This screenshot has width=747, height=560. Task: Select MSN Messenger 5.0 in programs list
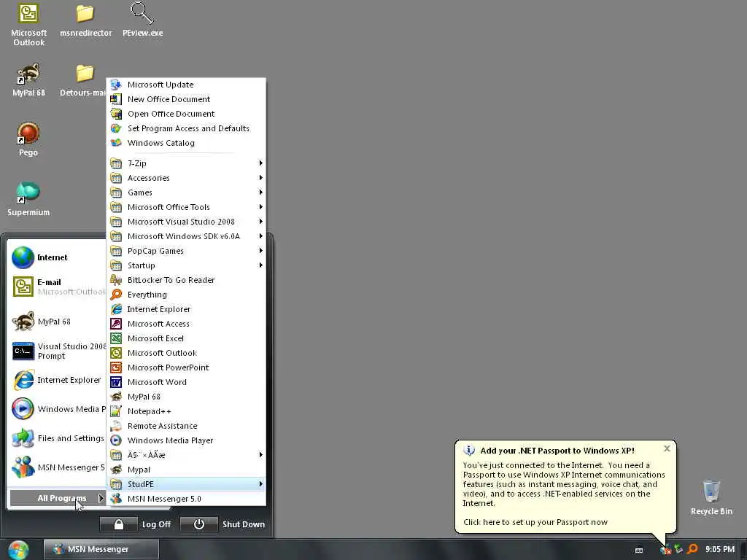(x=186, y=499)
